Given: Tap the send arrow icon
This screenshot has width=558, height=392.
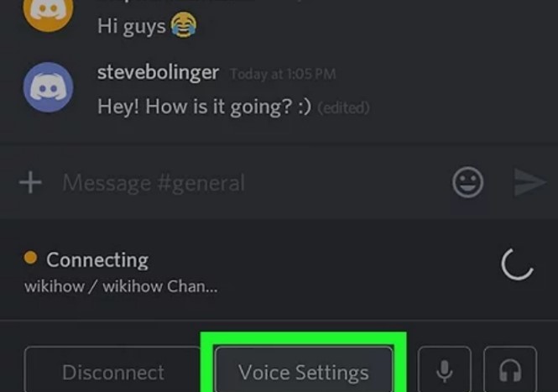Looking at the screenshot, I should [529, 182].
